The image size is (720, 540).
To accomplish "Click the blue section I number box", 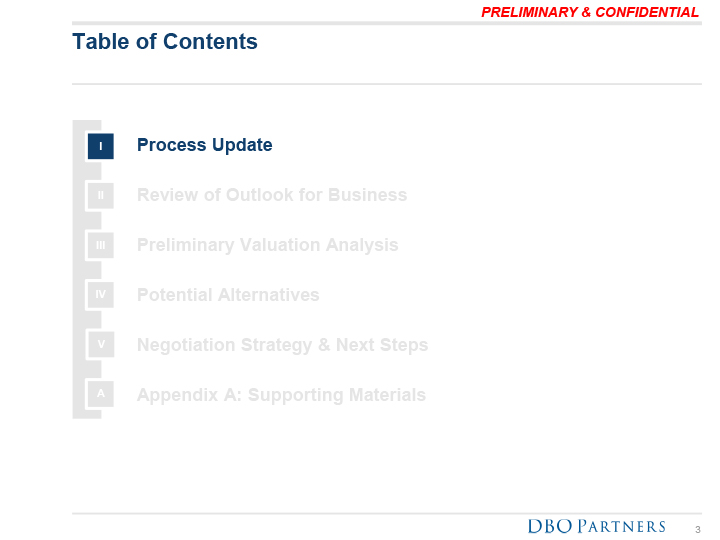I will (x=100, y=146).
